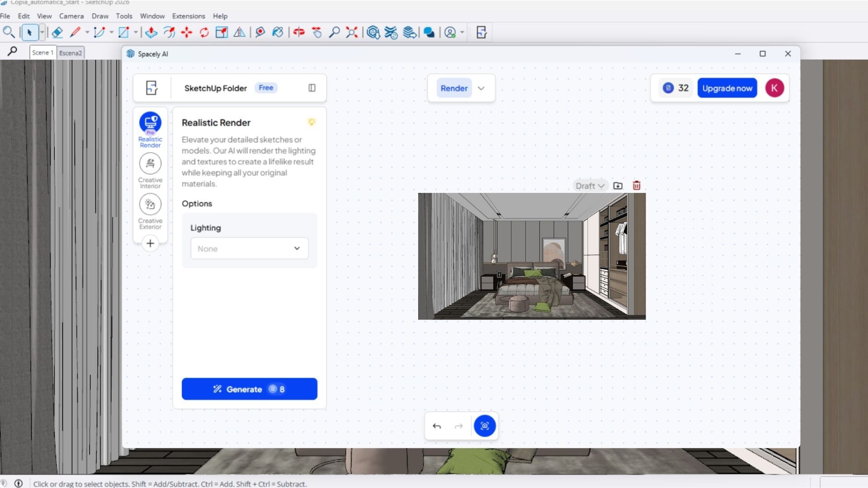Select the bedroom scene thumbnail
Viewport: 868px width, 488px height.
pyautogui.click(x=532, y=256)
